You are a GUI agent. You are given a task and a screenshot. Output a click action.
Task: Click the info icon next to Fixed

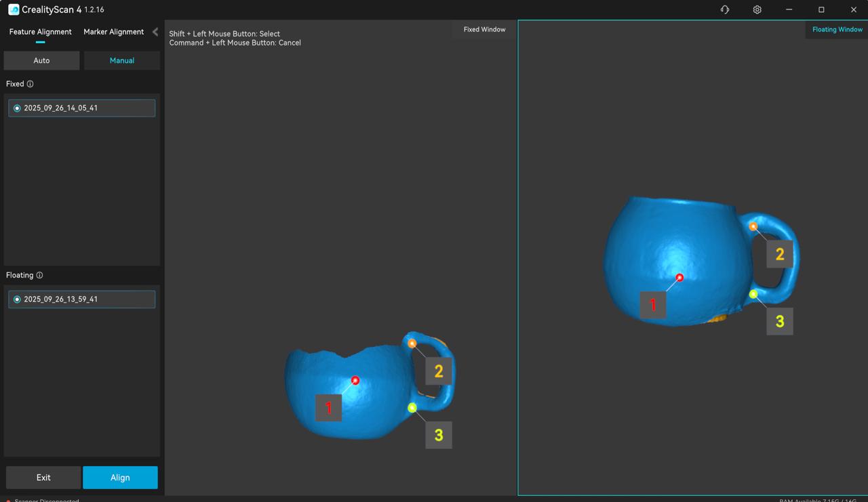point(30,84)
